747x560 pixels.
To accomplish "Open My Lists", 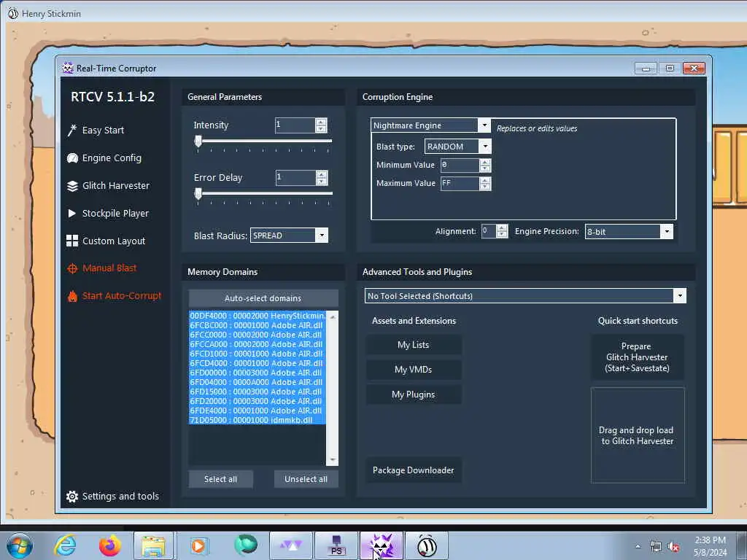I will 414,345.
